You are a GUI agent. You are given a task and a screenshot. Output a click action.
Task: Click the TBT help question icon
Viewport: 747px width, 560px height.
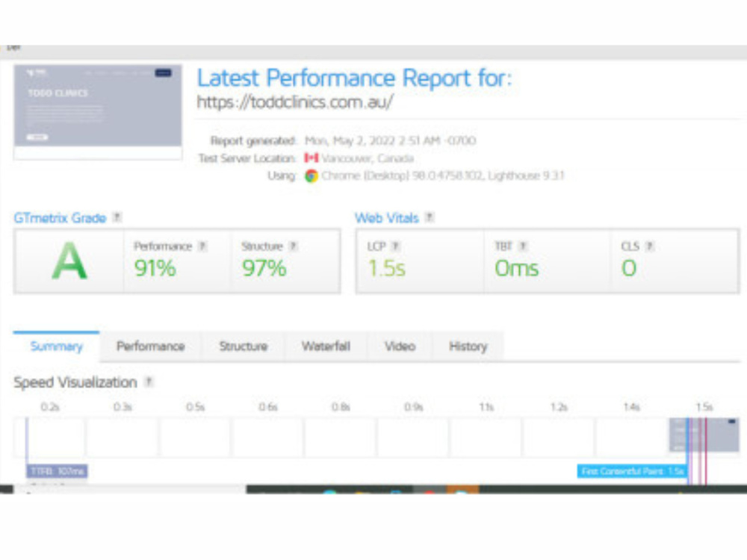[x=523, y=246]
